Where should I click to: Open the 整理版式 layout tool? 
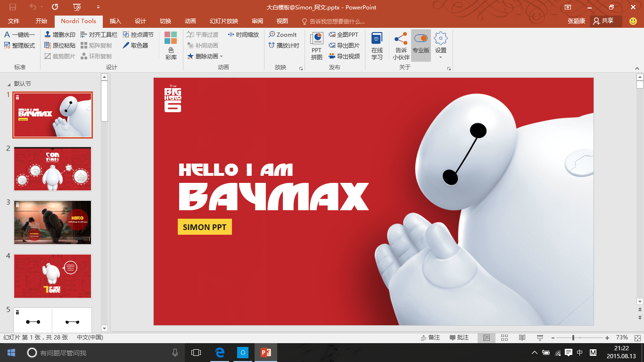(20, 45)
